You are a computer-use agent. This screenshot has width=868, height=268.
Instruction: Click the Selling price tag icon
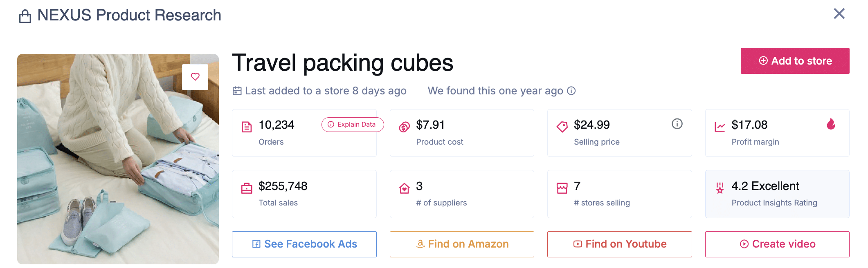(x=562, y=127)
